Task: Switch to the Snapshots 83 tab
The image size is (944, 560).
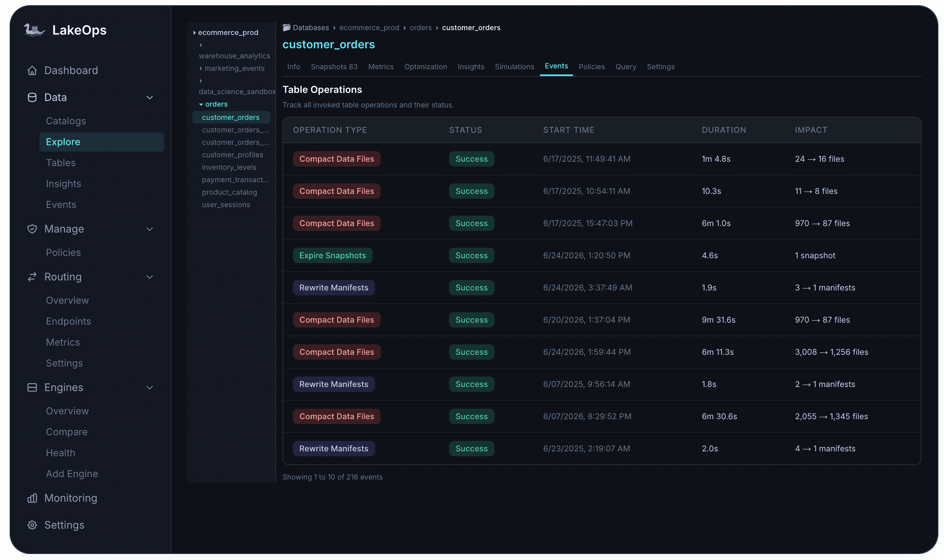Action: tap(334, 67)
